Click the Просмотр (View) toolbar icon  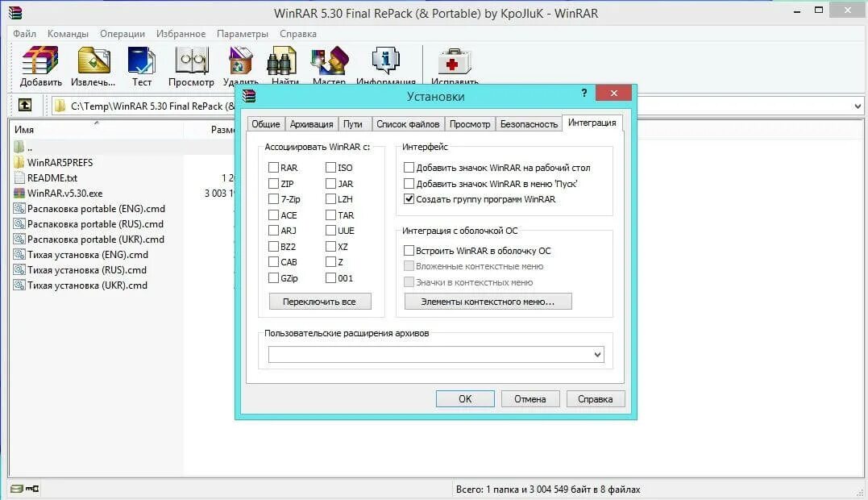click(192, 60)
